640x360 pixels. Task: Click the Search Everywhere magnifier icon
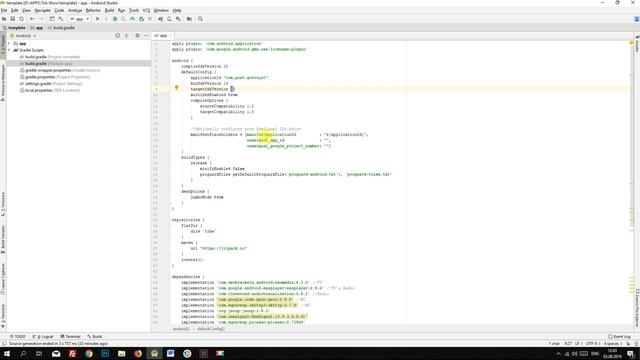[200, 19]
